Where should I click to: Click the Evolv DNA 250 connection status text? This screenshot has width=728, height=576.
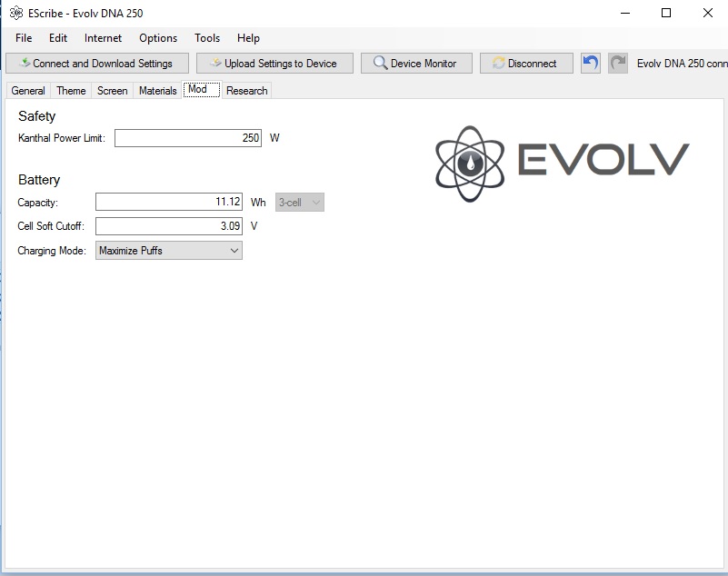pyautogui.click(x=682, y=64)
